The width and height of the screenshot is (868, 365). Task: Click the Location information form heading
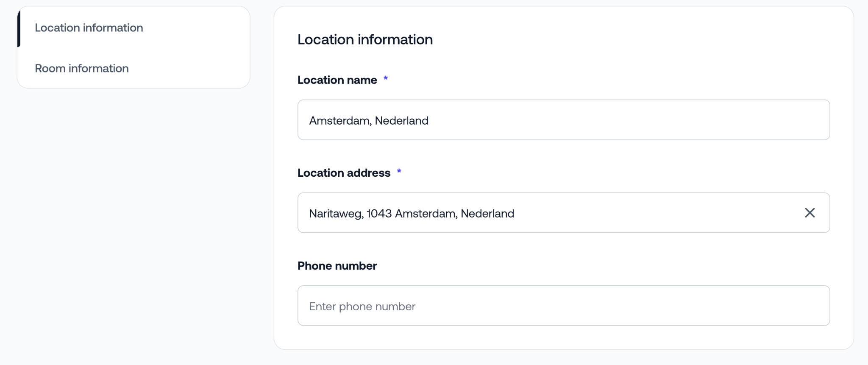365,39
